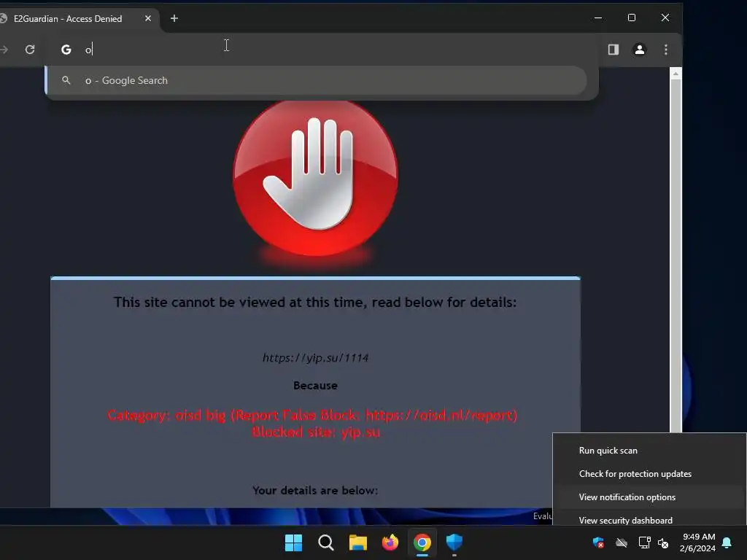This screenshot has width=747, height=560.
Task: Open Windows Security shield taskbar icon
Action: pos(454,542)
